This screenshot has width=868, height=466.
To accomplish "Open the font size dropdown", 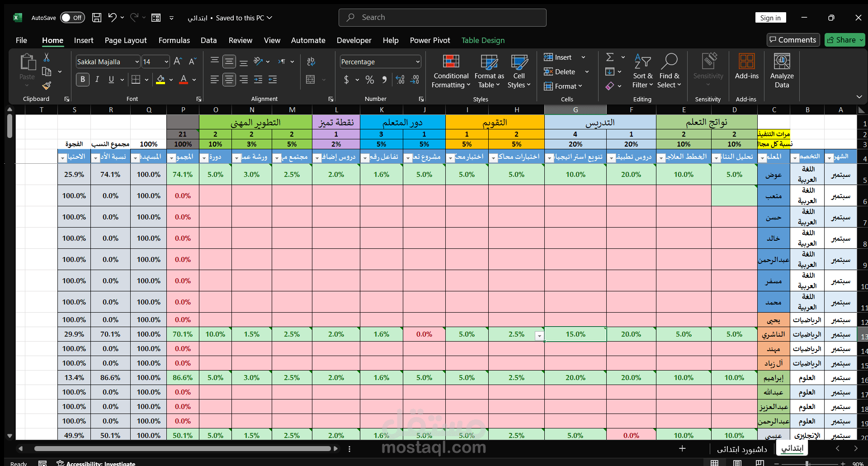I will (166, 62).
